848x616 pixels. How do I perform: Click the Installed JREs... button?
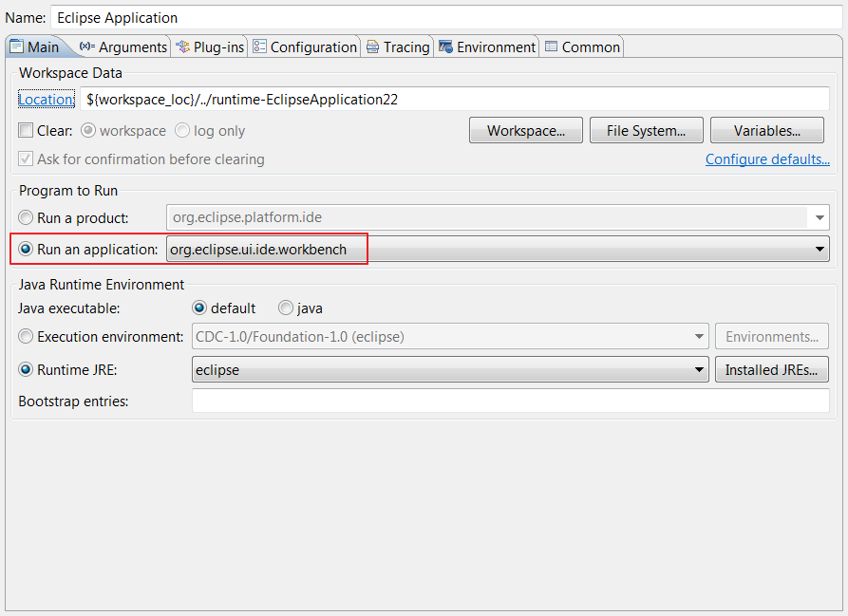771,369
